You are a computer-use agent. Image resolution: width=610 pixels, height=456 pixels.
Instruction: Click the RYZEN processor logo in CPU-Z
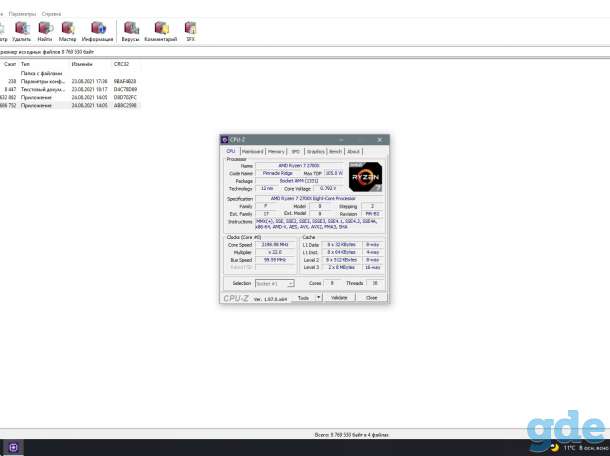[365, 177]
